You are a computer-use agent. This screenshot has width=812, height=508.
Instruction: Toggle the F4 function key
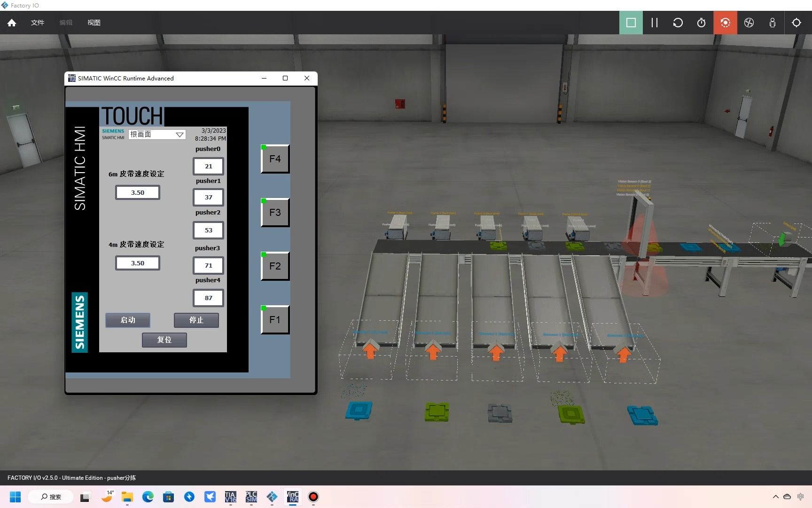click(x=274, y=159)
